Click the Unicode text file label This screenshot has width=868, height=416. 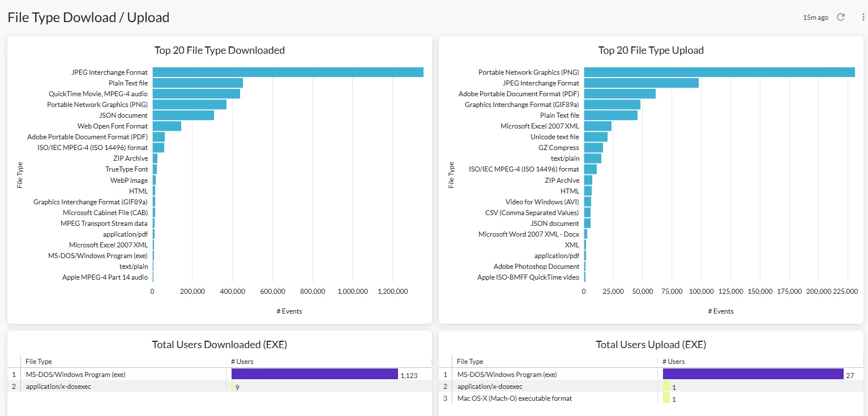tap(555, 137)
